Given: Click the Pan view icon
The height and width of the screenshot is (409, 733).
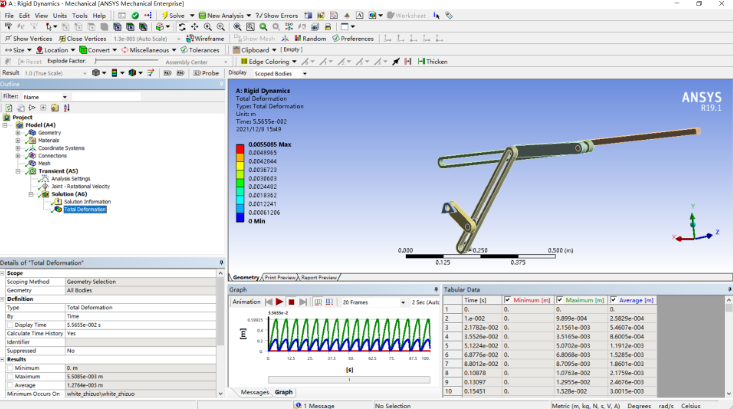Looking at the screenshot, I should pos(194,27).
